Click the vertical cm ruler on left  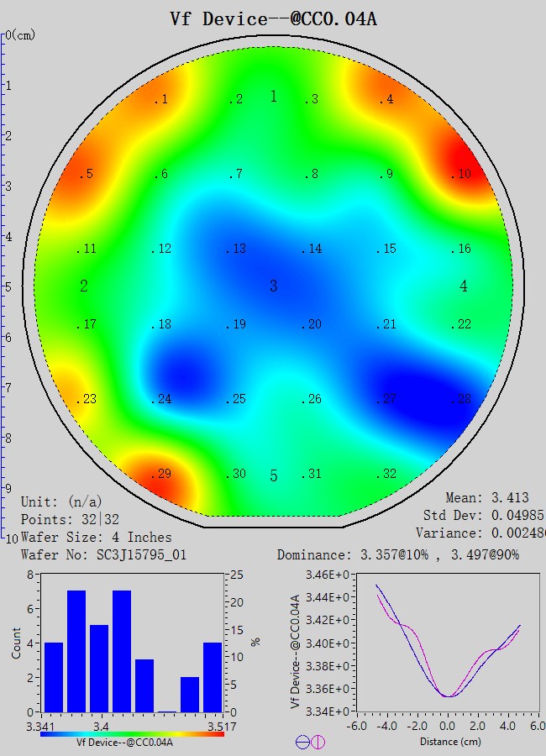tap(4, 286)
